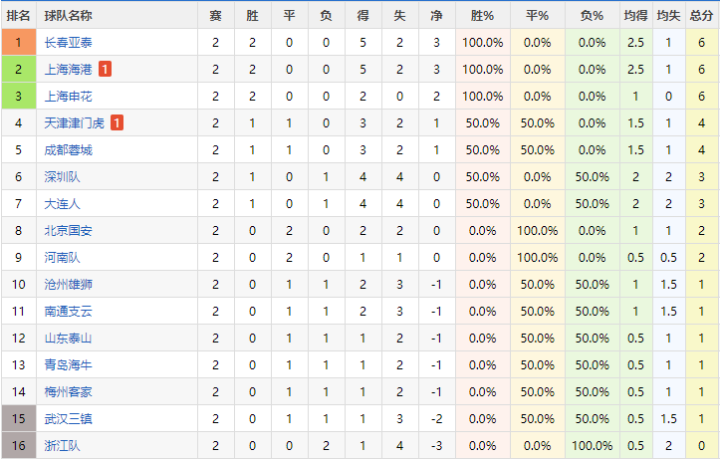This screenshot has height=459, width=720.
Task: Click the orange rank 1 badge
Action: tap(18, 43)
